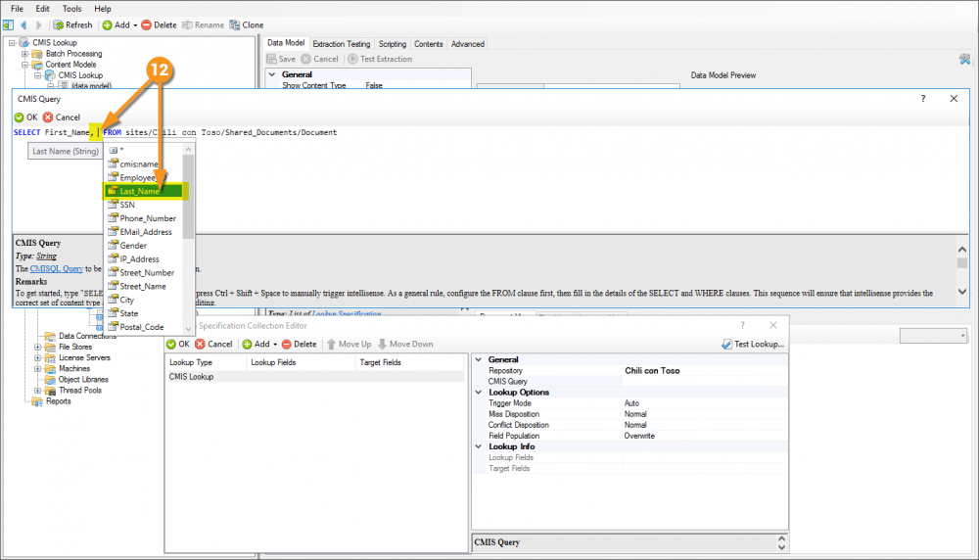Select Gender from the intellisense list

click(144, 246)
